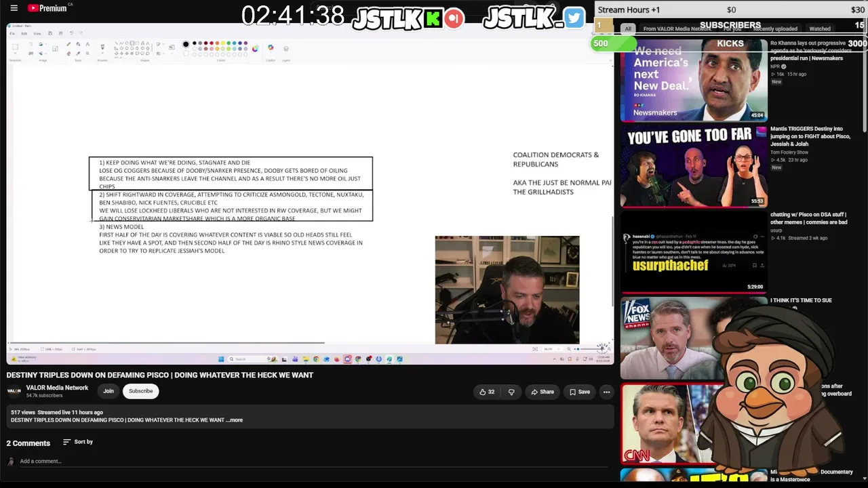Screen dimensions: 868x488
Task: Join the VALOR Media Network channel
Action: point(108,391)
